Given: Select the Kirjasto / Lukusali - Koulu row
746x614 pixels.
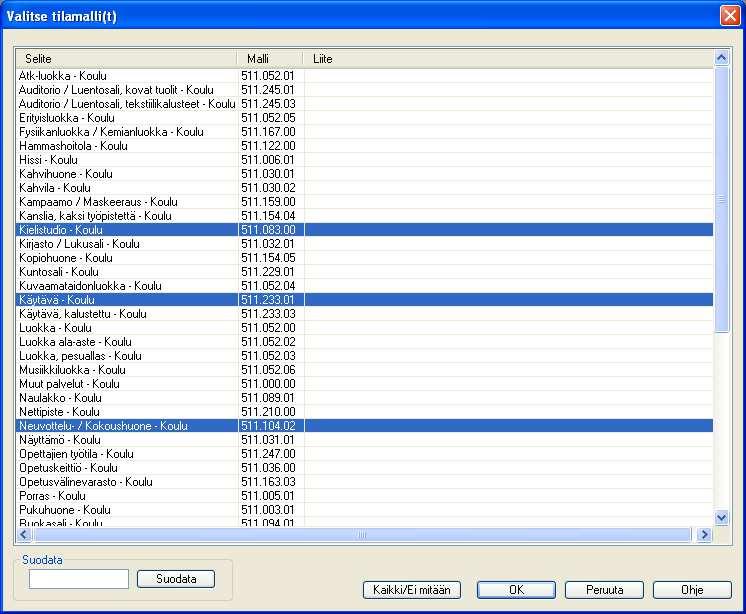Looking at the screenshot, I should pyautogui.click(x=364, y=244).
